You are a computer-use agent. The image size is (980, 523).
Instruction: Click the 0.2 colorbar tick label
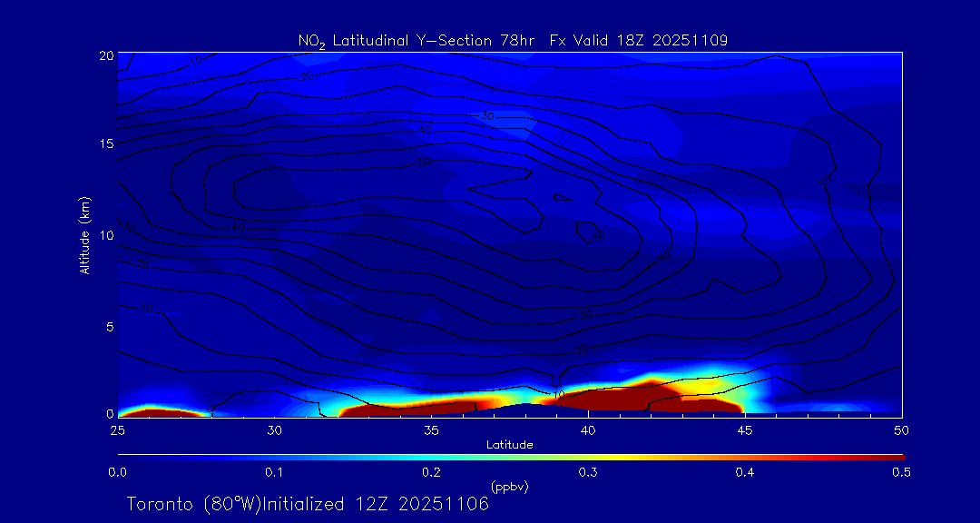click(431, 472)
